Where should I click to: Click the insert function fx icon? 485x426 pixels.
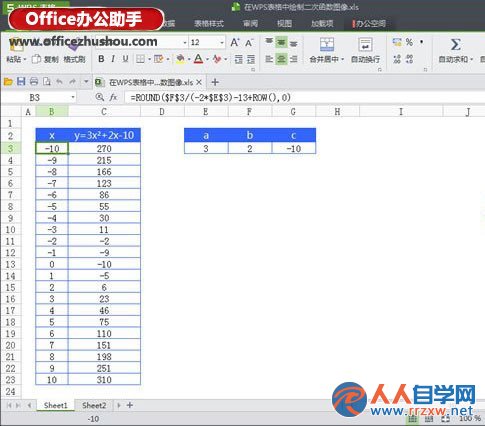(x=113, y=97)
